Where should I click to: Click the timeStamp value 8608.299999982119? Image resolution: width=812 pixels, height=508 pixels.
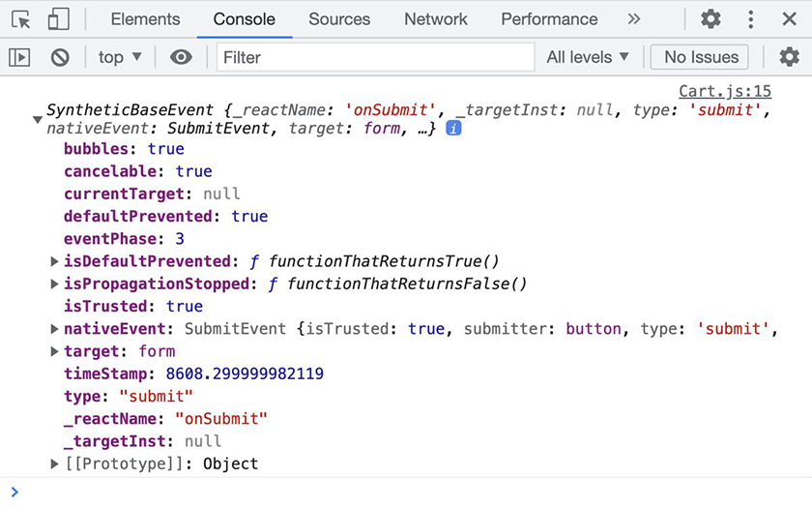click(245, 374)
